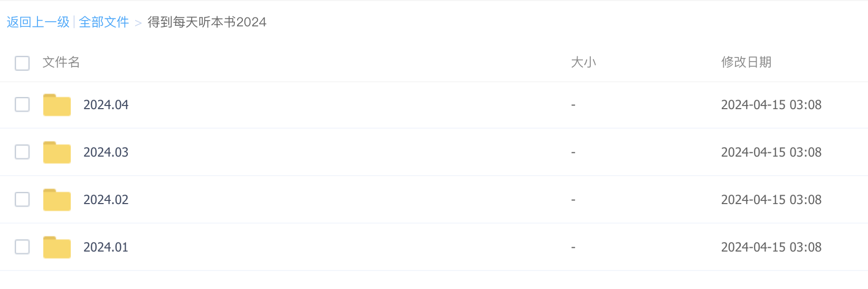Image resolution: width=868 pixels, height=289 pixels.
Task: Open the 2024.03 folder icon
Action: point(57,152)
